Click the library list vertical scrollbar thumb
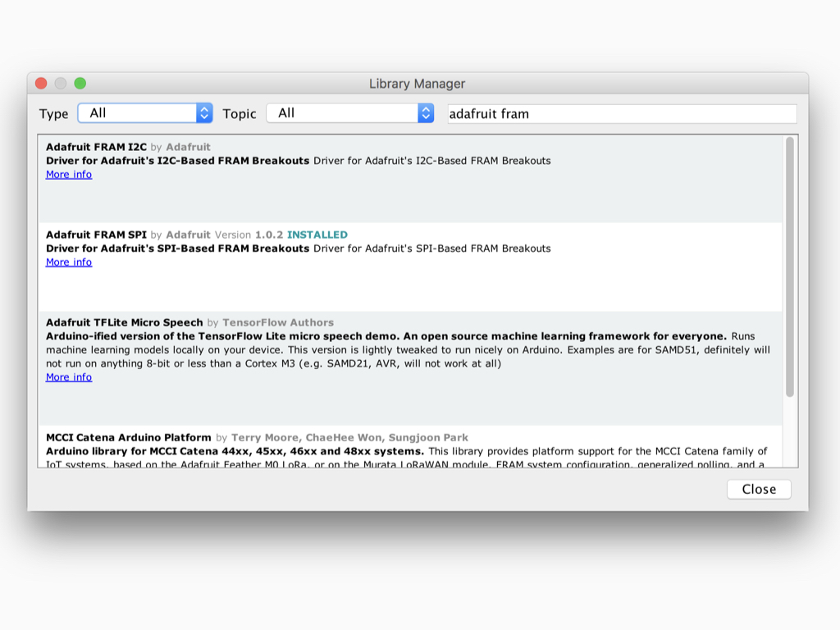Image resolution: width=840 pixels, height=630 pixels. [x=790, y=267]
